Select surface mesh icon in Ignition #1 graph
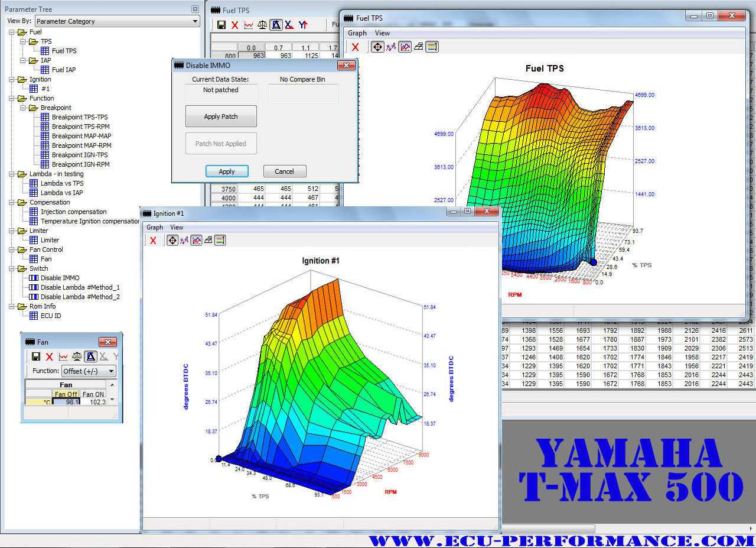756x548 pixels. pyautogui.click(x=208, y=240)
